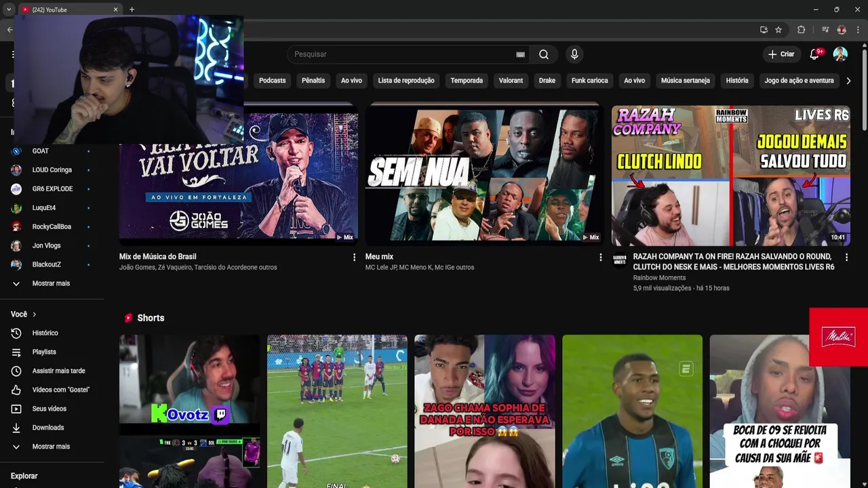The width and height of the screenshot is (868, 488).
Task: Expand Mostrar mais under Downloads
Action: (51, 447)
